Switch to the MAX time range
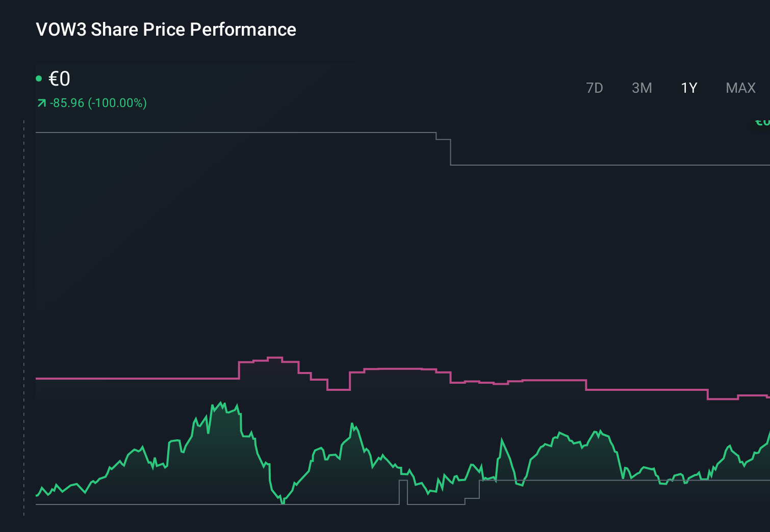 740,88
